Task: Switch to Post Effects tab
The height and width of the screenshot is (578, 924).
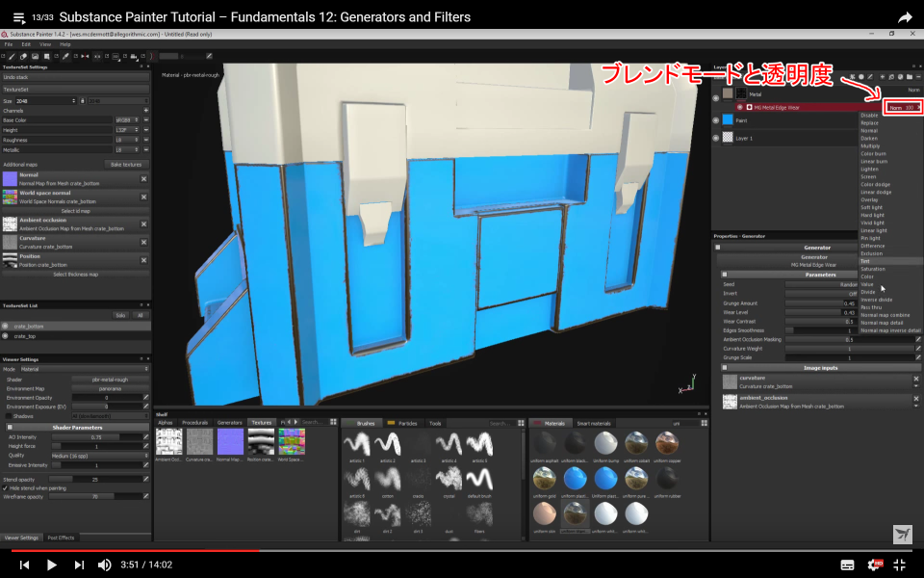Action: pyautogui.click(x=61, y=538)
